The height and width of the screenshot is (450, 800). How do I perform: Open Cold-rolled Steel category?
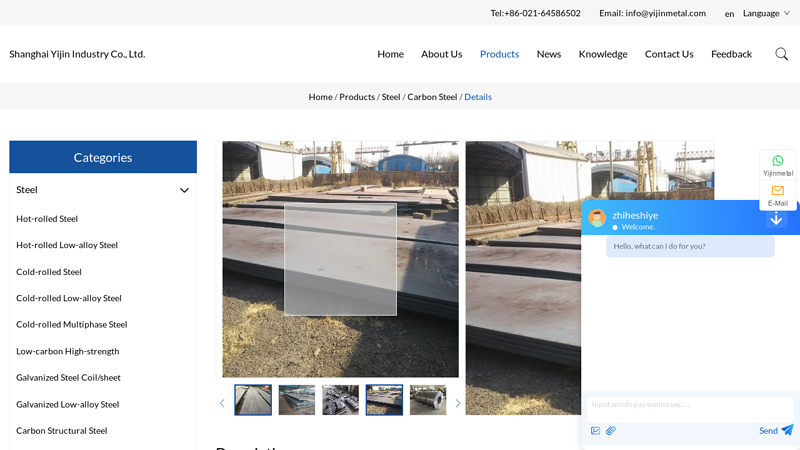coord(49,272)
